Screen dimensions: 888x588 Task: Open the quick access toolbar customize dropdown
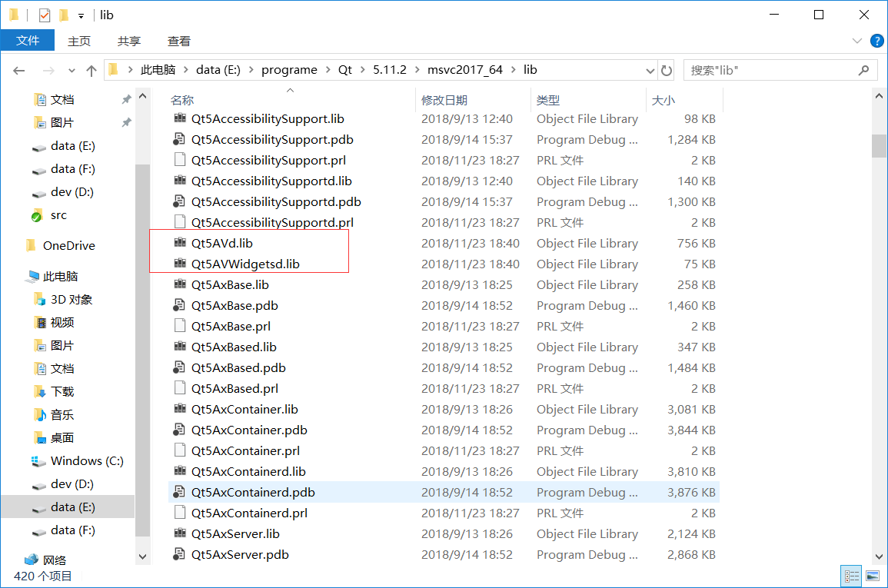click(x=81, y=16)
